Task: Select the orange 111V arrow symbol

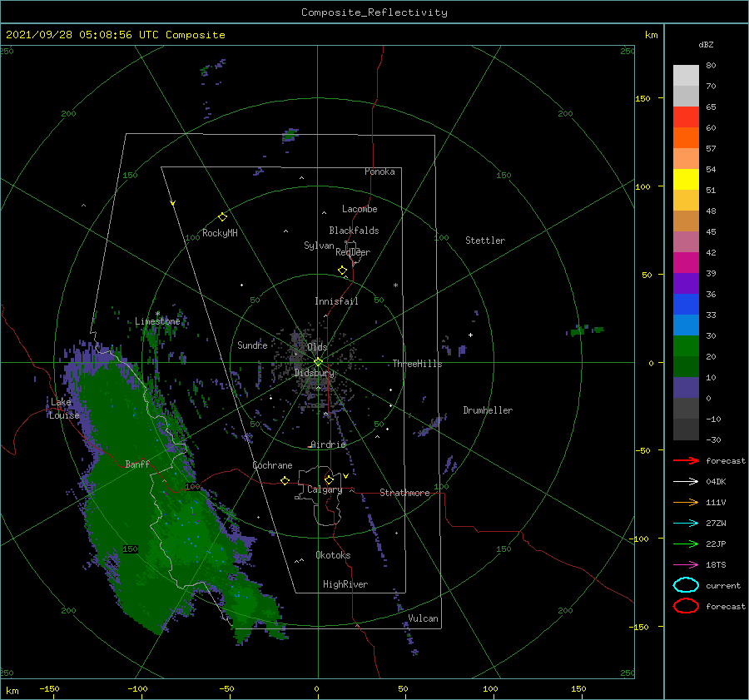Action: pos(686,502)
